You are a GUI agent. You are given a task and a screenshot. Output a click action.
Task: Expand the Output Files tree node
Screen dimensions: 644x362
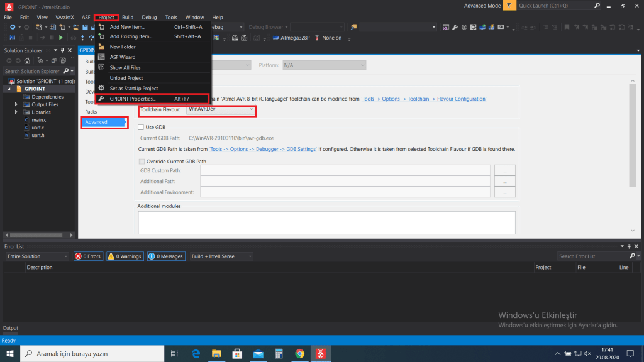pos(17,104)
